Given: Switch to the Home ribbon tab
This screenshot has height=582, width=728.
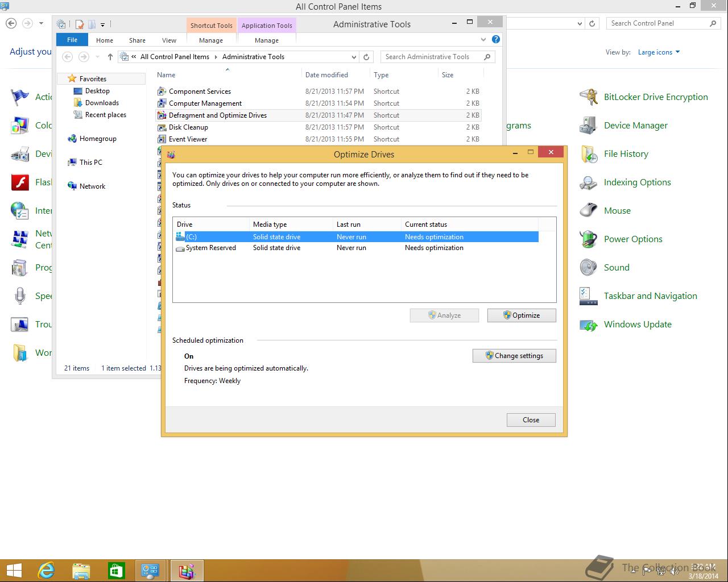Looking at the screenshot, I should coord(105,40).
